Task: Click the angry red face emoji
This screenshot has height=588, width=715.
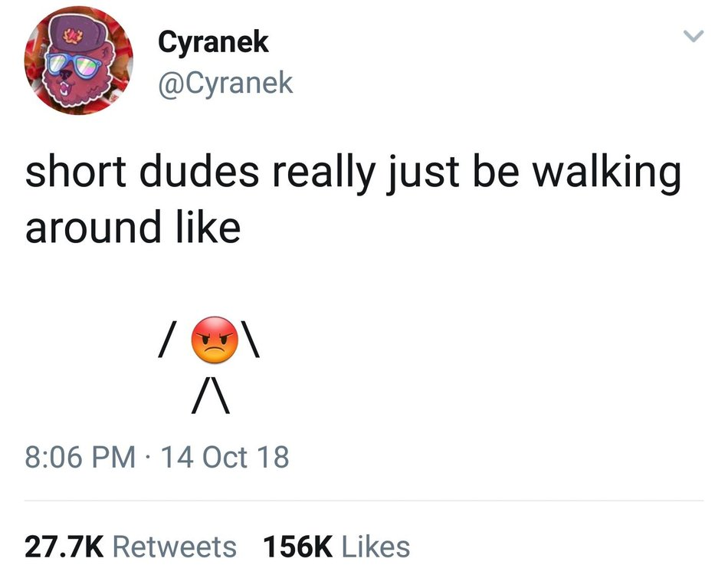Action: (x=215, y=340)
